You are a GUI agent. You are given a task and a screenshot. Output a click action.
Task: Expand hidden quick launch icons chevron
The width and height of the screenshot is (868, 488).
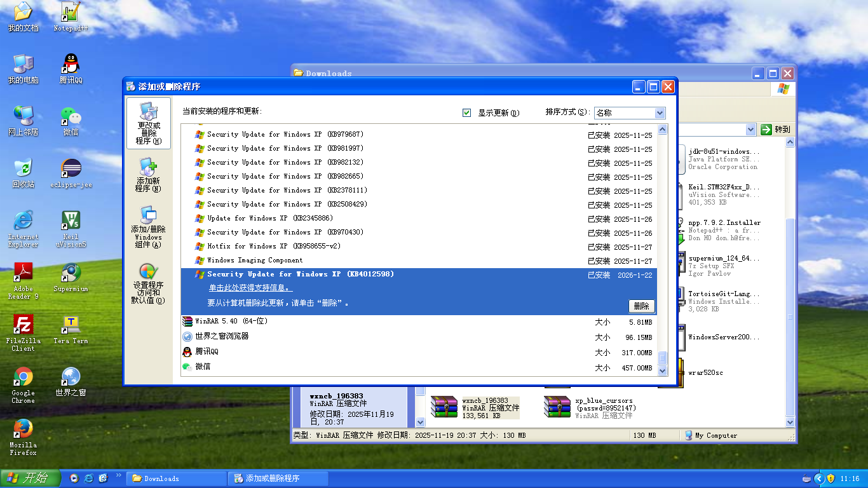click(118, 475)
